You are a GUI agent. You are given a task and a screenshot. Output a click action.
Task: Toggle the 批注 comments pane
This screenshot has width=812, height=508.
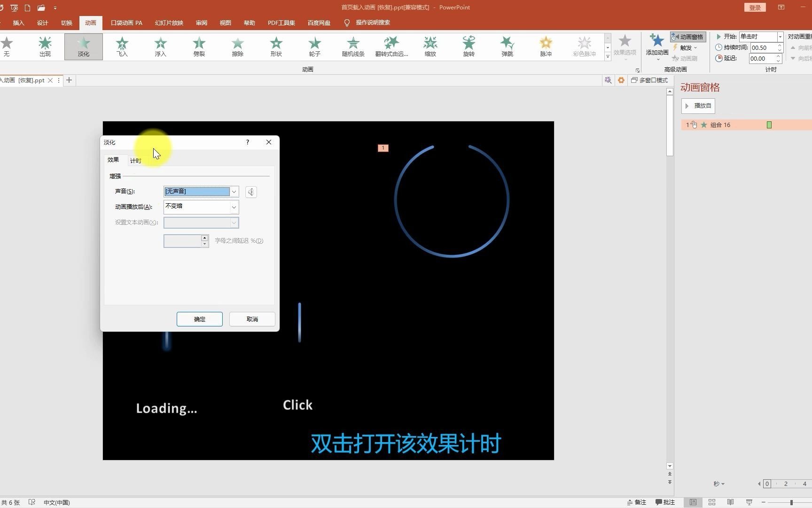[x=665, y=502]
